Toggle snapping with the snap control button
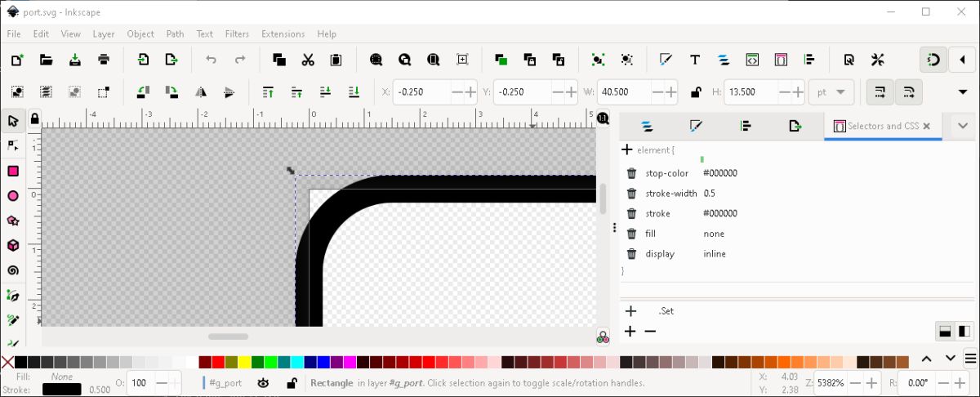980x397 pixels. point(933,60)
